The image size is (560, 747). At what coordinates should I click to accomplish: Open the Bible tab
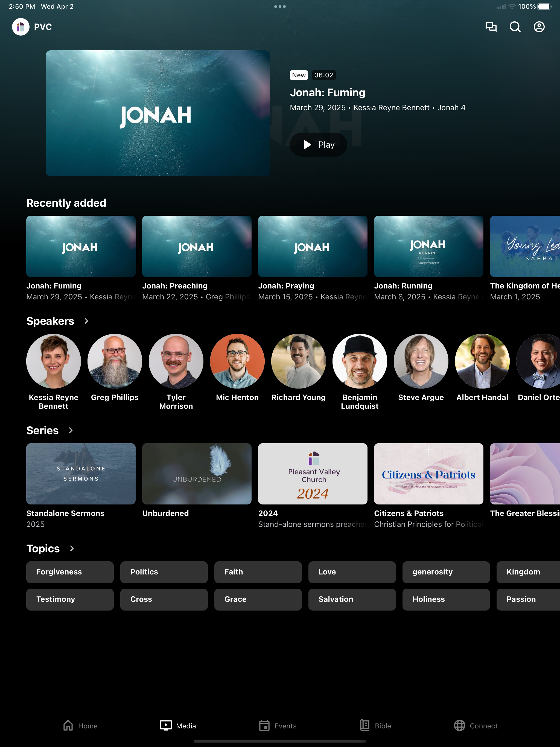click(x=375, y=726)
